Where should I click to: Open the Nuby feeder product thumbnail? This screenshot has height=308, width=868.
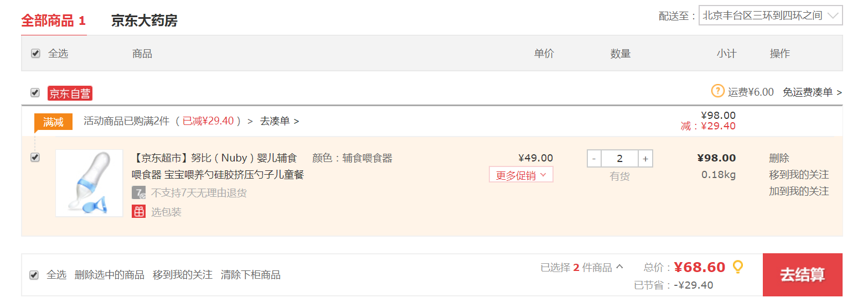coord(89,183)
